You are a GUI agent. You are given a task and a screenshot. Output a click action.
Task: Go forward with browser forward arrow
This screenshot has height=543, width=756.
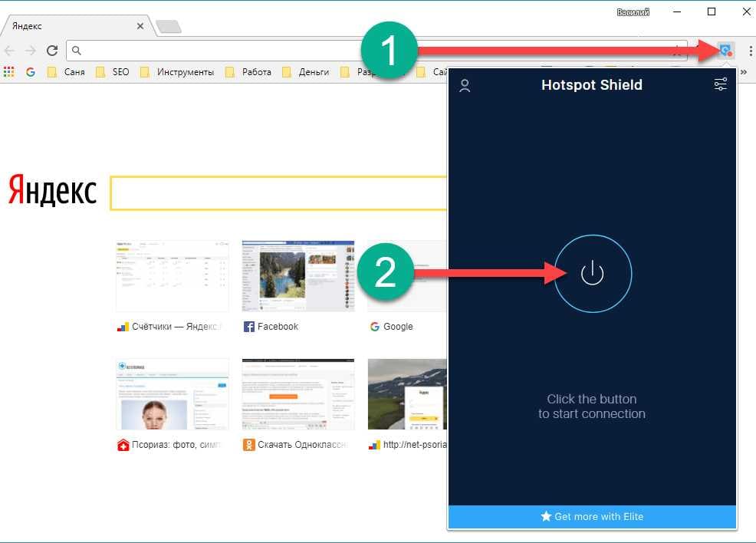click(x=31, y=50)
